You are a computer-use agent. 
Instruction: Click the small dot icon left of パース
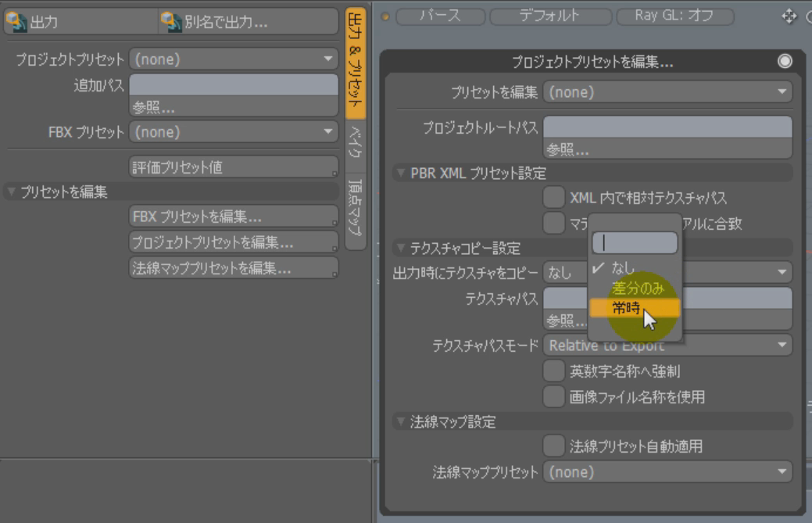[385, 16]
